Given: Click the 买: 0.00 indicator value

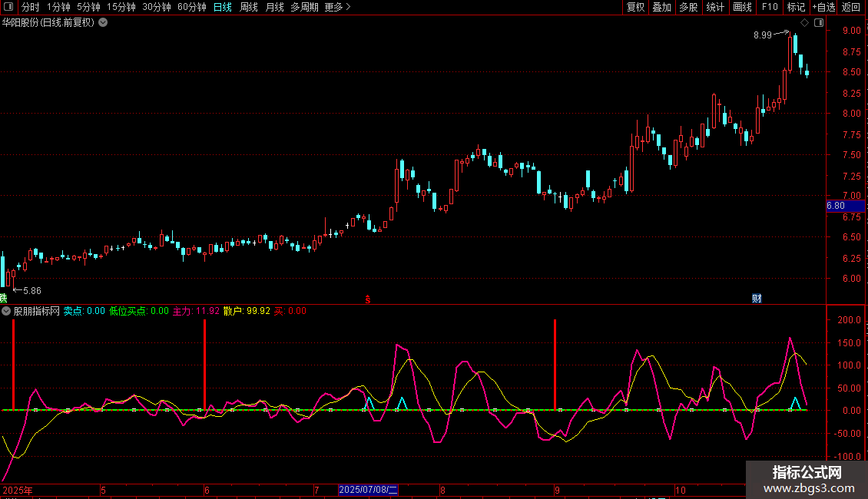Looking at the screenshot, I should click(x=290, y=311).
